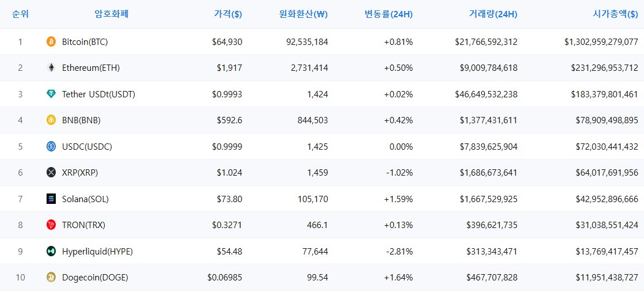
Task: Click Solana's +1.59% change
Action: point(398,199)
